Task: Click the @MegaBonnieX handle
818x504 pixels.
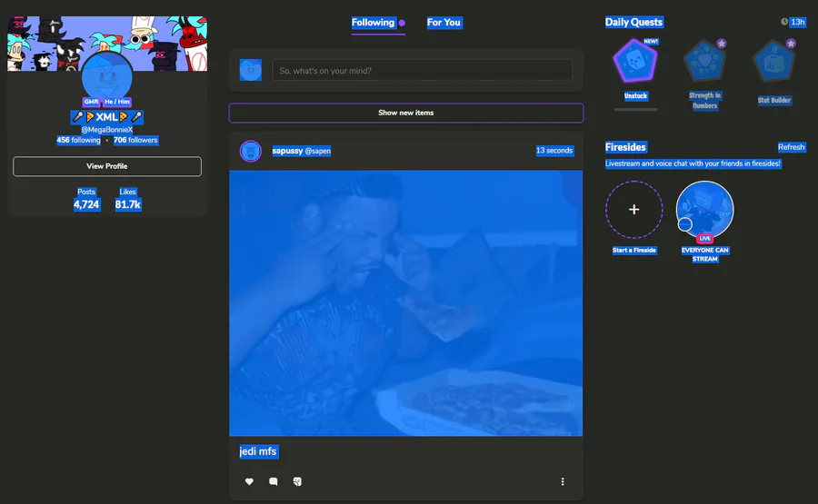Action: (x=107, y=130)
